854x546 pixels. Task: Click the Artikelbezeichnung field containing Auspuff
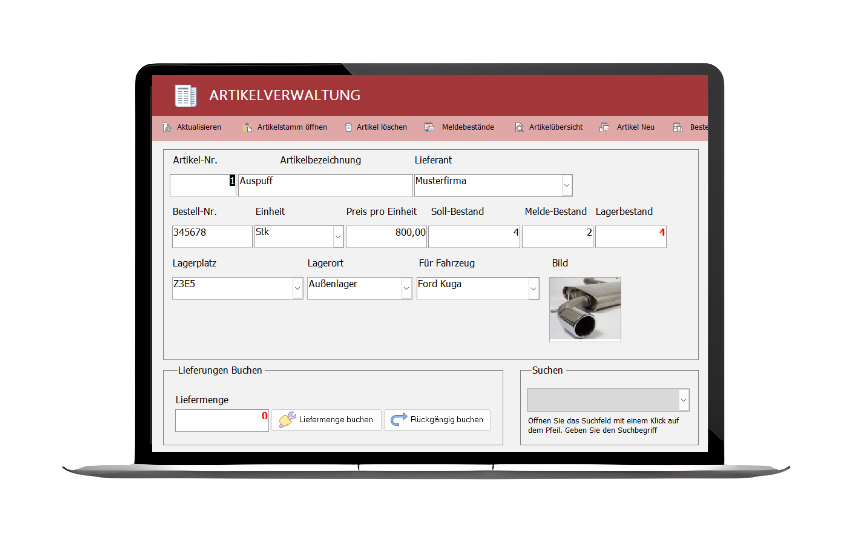(x=324, y=186)
